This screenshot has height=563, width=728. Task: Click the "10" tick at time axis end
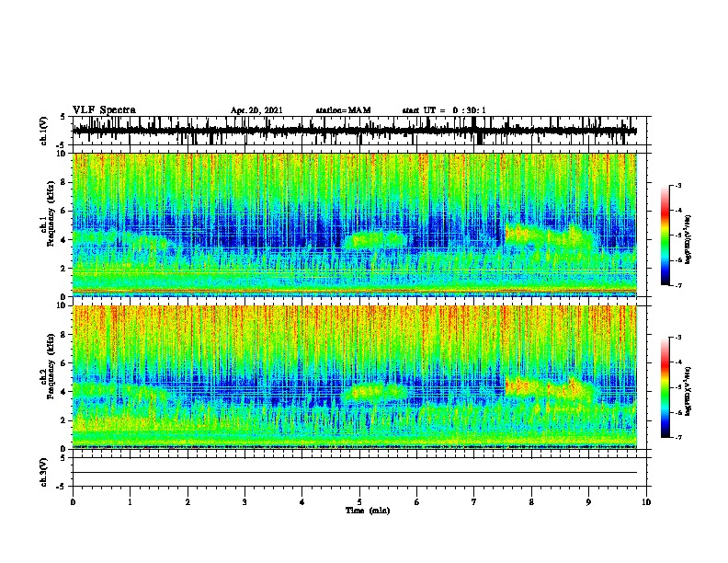[646, 501]
